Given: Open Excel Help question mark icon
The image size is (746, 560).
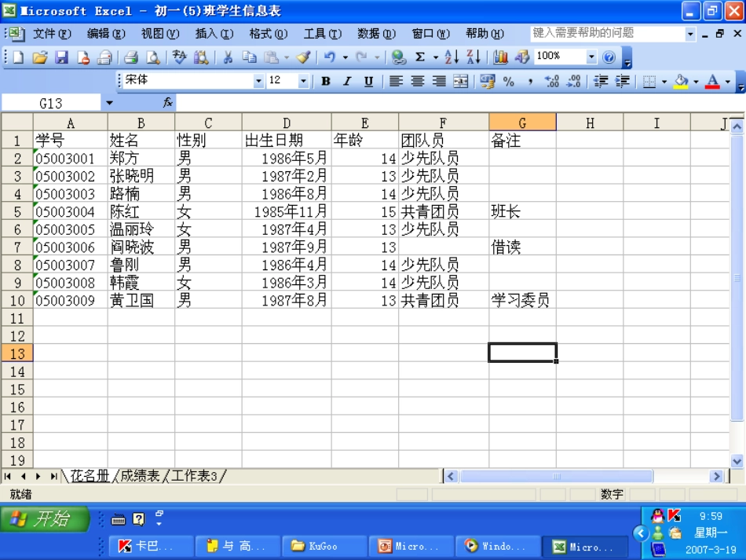Looking at the screenshot, I should (x=609, y=57).
